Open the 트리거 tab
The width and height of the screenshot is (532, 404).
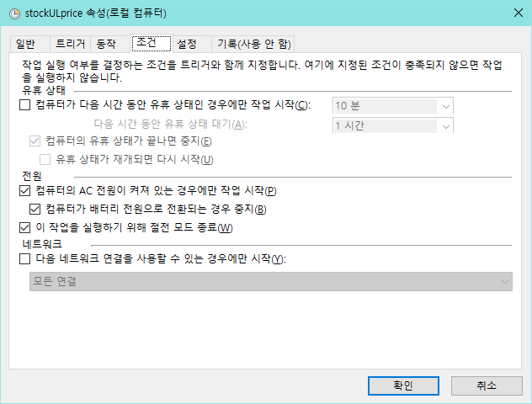[x=70, y=44]
